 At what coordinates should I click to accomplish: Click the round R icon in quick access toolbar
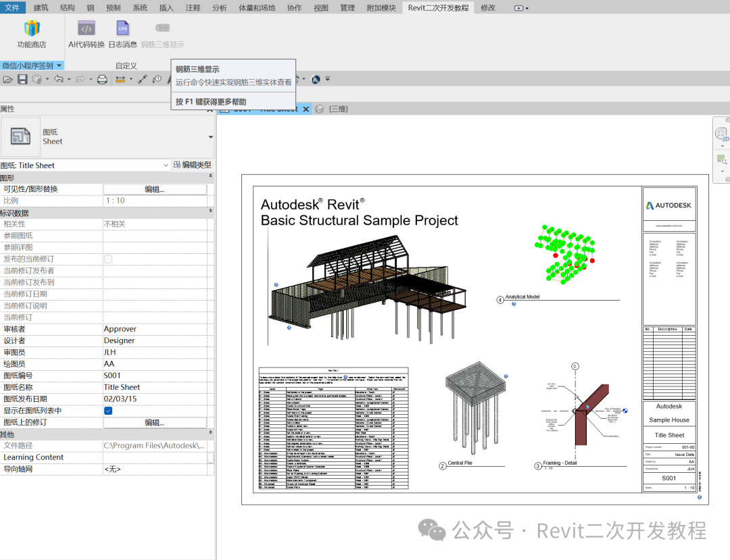coord(316,80)
